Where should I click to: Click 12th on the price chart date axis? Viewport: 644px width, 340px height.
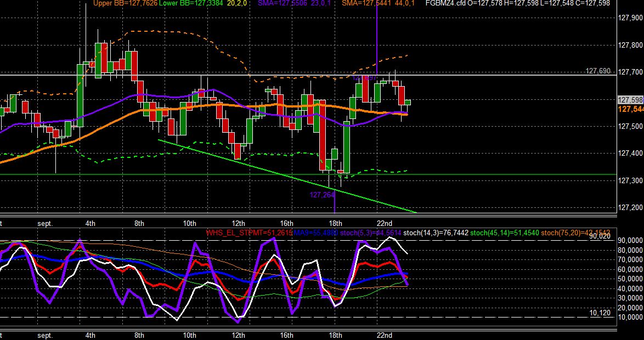click(238, 223)
